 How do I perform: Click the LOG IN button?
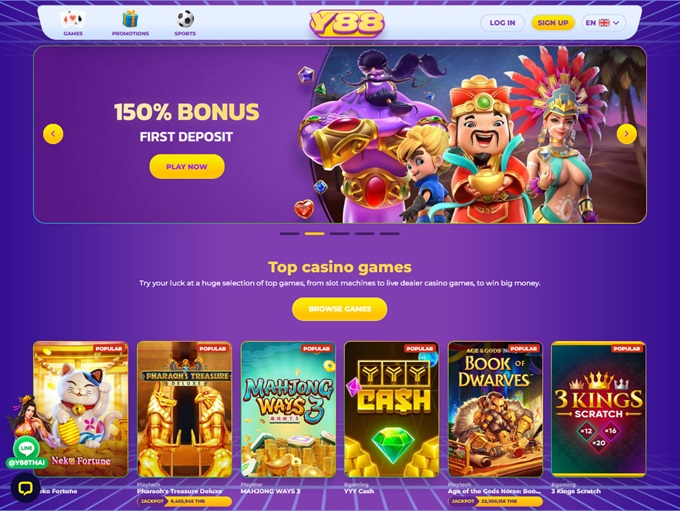click(502, 23)
